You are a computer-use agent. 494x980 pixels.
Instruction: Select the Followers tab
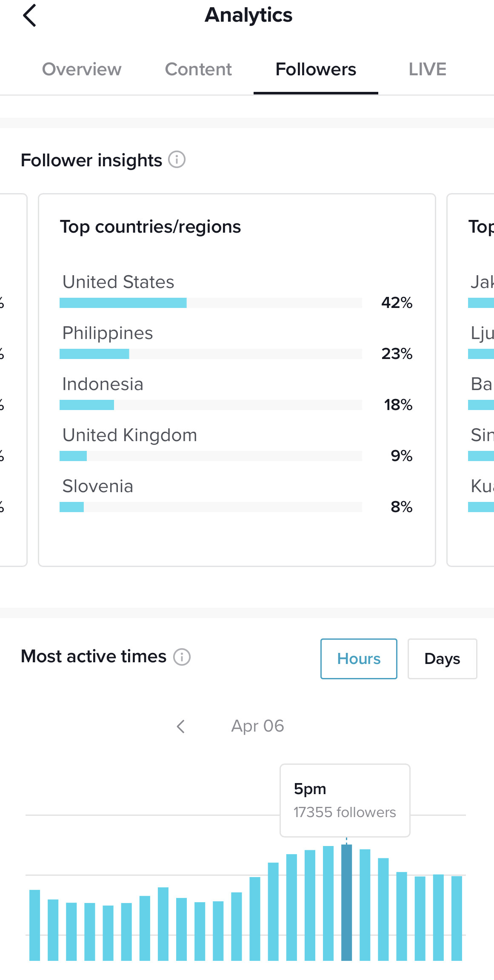coord(316,69)
